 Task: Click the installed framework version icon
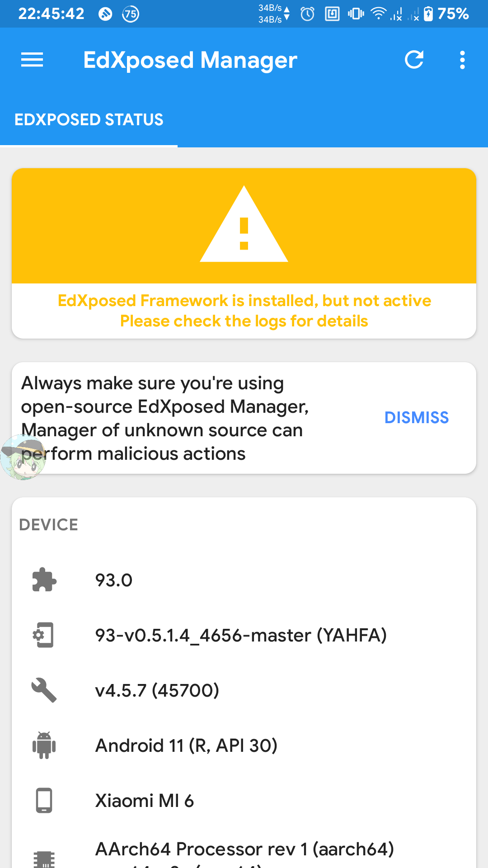(44, 635)
